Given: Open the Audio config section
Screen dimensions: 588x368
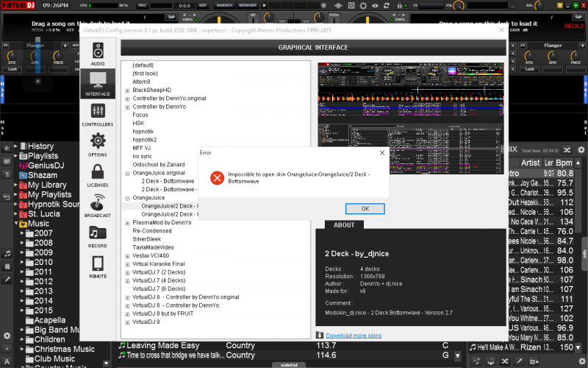Looking at the screenshot, I should 98,54.
